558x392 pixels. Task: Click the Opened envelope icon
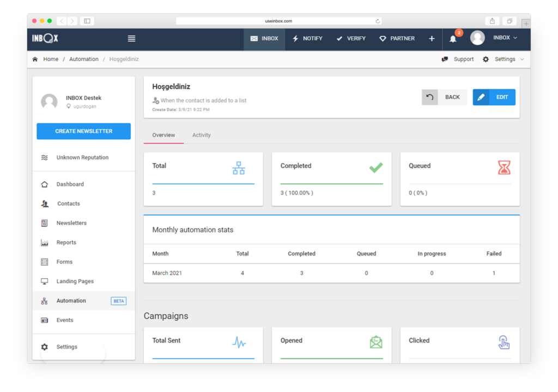[376, 342]
